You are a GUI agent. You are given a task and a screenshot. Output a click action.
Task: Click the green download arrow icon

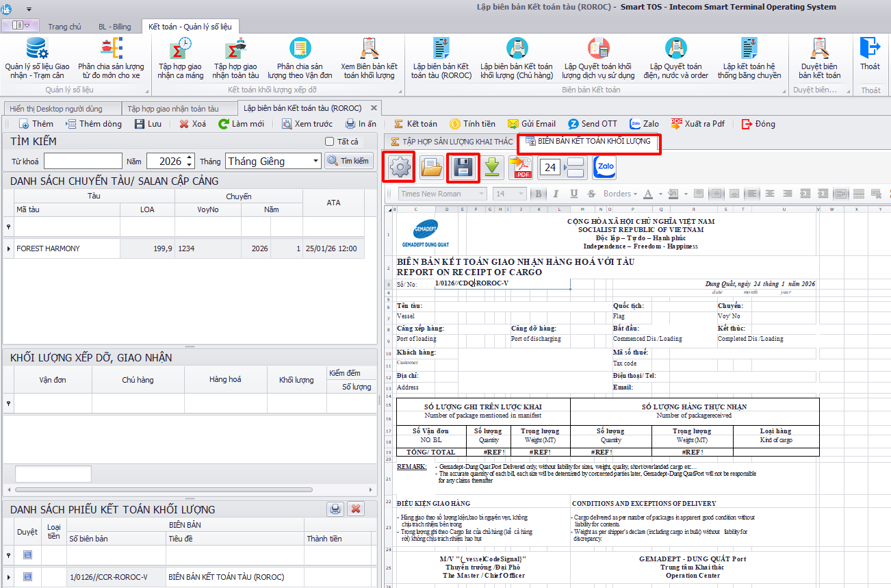[492, 168]
